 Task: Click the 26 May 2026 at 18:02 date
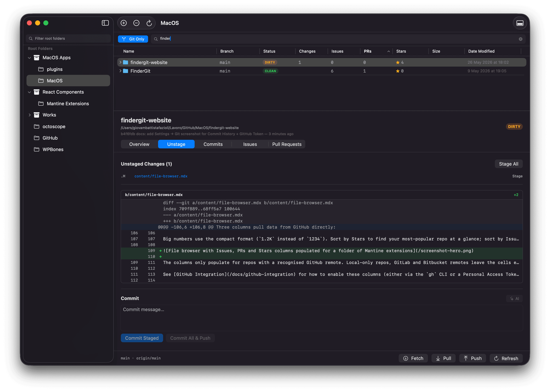[488, 62]
